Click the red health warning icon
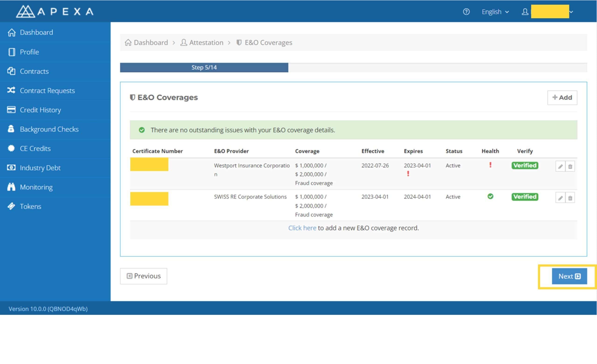The image size is (597, 364). click(x=490, y=165)
